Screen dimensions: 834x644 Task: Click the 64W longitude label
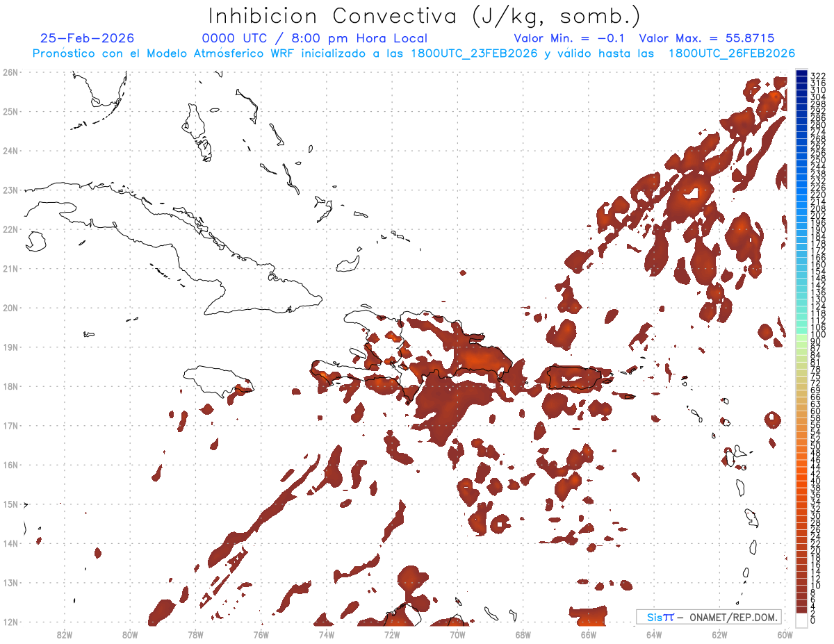click(654, 634)
